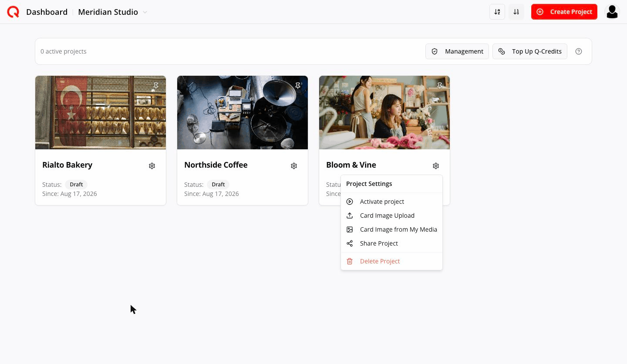Click the Northside Coffee card image
Viewport: 627px width, 364px height.
point(243,113)
